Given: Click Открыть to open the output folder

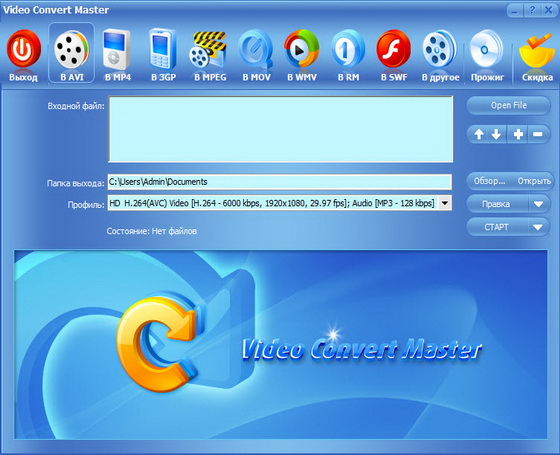Looking at the screenshot, I should click(x=534, y=181).
